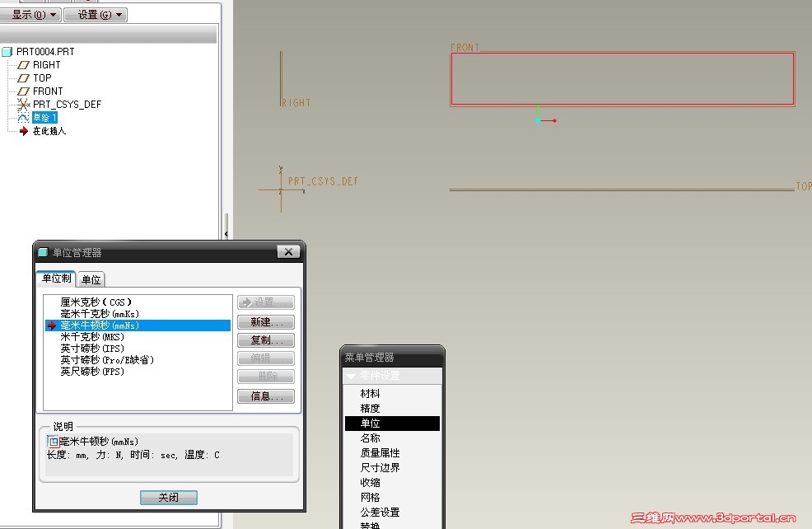The image size is (812, 529).
Task: Select RIGHT in the model tree
Action: coord(47,65)
